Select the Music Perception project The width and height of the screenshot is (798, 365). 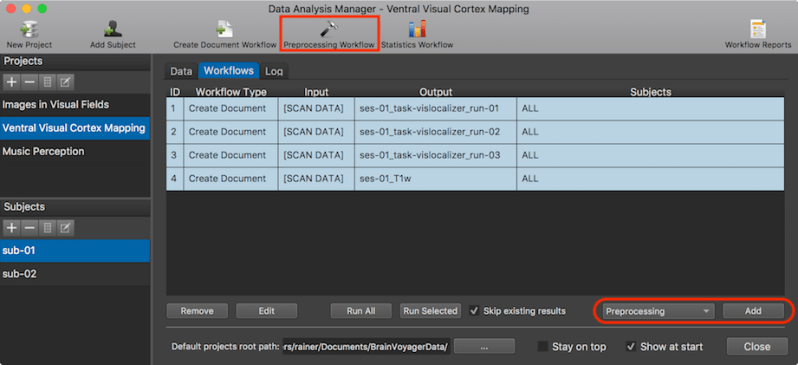[x=75, y=152]
